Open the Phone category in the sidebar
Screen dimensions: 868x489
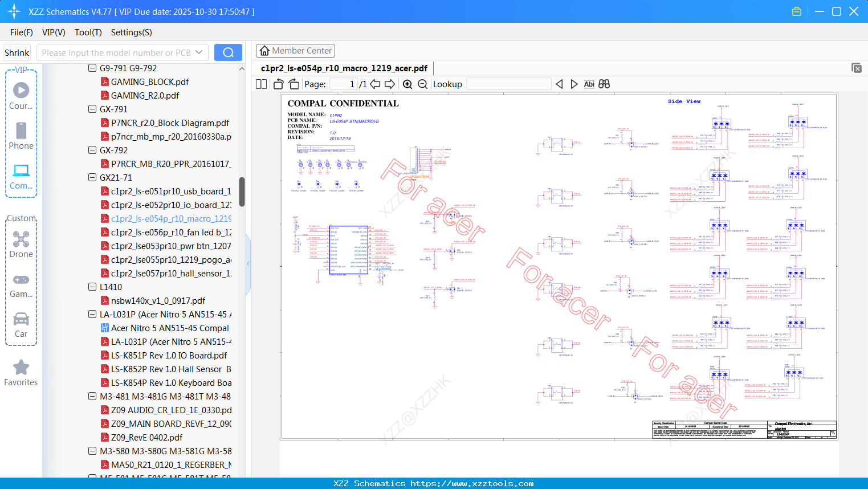(21, 136)
